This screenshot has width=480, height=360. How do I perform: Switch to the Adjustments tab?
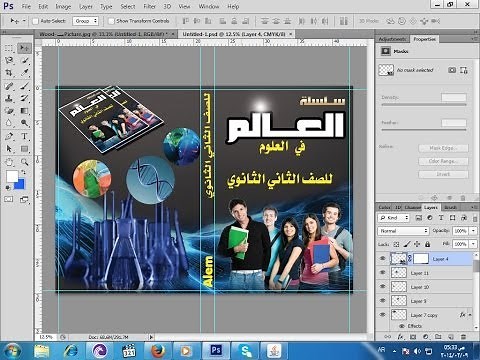[x=393, y=39]
